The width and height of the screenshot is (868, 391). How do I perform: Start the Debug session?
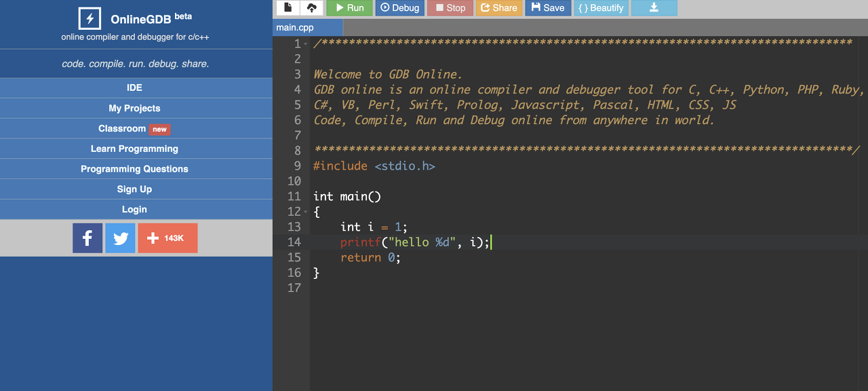coord(399,7)
